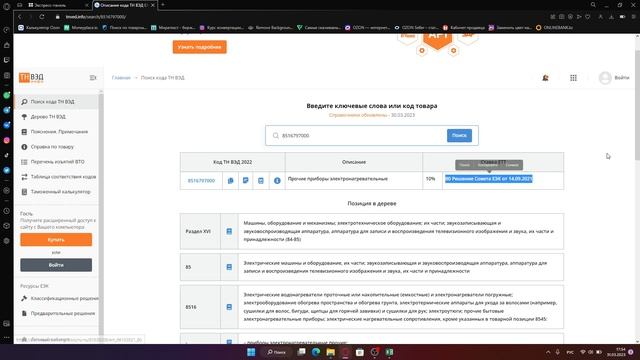Screen dimensions: 640x360
Task: Click the browser back arrow
Action: point(19,17)
